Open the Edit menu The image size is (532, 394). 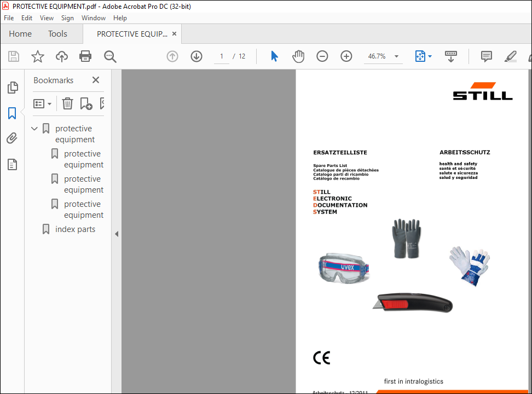tap(26, 18)
